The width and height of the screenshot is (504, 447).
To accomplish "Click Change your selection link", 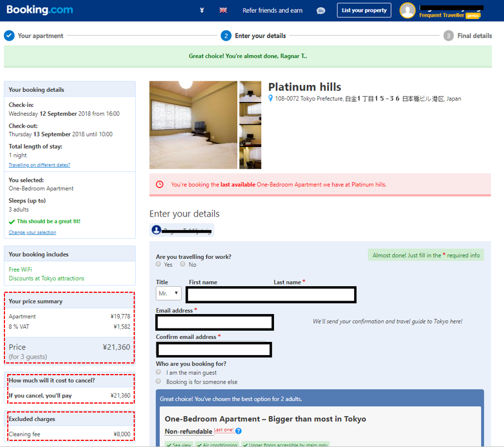I will click(32, 232).
